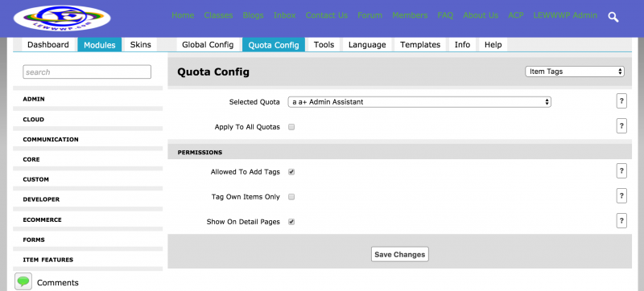Expand the ECOMMERCE module category
644x291 pixels.
[x=88, y=219]
